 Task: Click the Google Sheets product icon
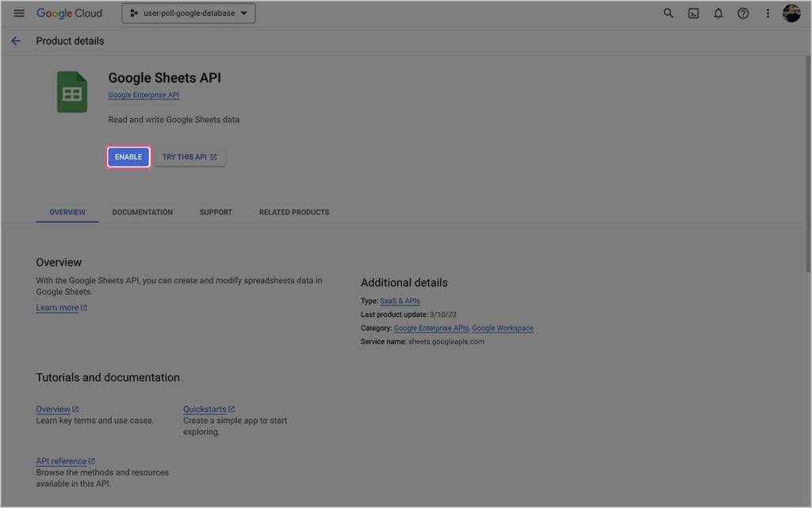[x=72, y=92]
